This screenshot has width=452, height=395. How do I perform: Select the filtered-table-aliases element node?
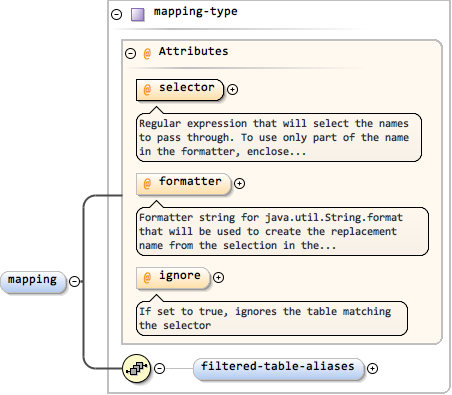[278, 369]
